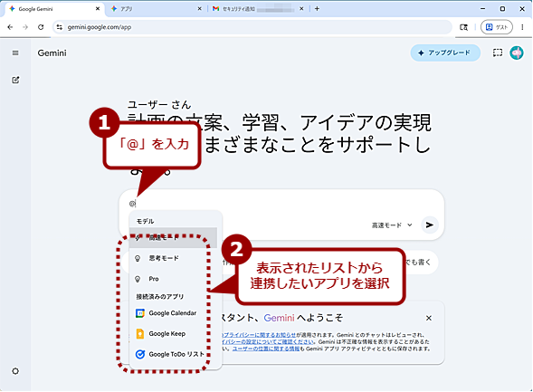Choose Google Calendar from connected apps
This screenshot has width=533, height=392.
point(174,313)
